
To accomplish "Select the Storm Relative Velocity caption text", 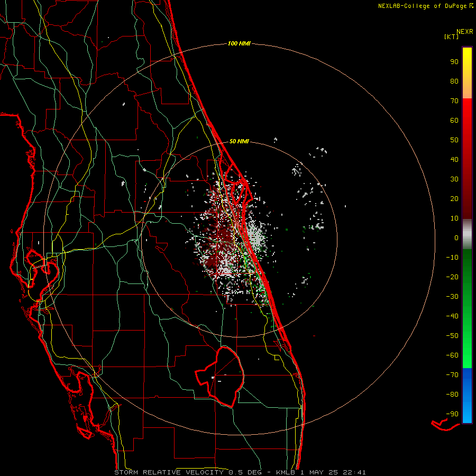I will (240, 472).
